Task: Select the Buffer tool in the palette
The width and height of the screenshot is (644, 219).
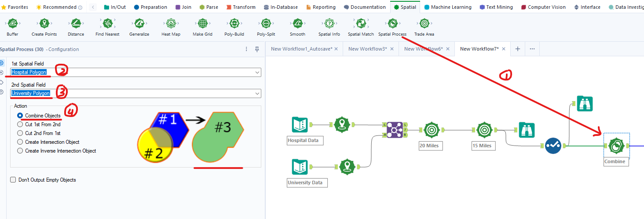Action: click(12, 27)
